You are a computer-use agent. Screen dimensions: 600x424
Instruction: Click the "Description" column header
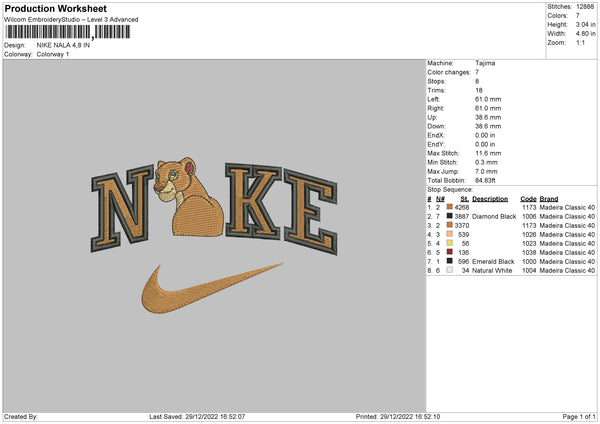pos(490,199)
